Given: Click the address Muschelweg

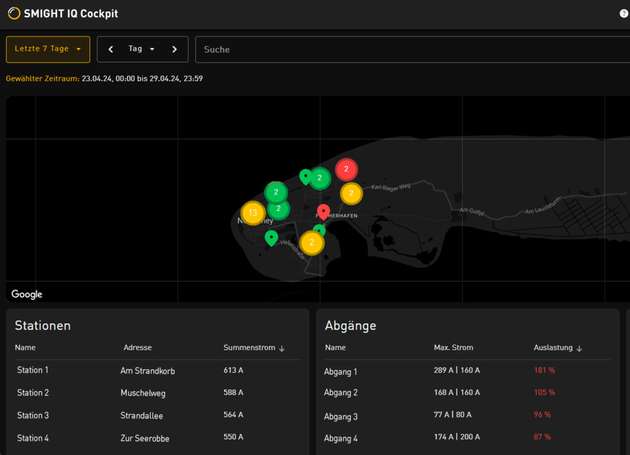Looking at the screenshot, I should [143, 393].
